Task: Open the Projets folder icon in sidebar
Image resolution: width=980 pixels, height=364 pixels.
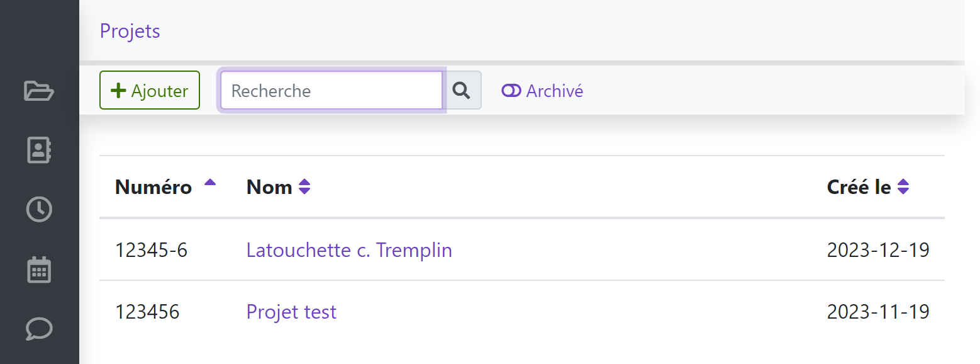Action: pyautogui.click(x=39, y=91)
